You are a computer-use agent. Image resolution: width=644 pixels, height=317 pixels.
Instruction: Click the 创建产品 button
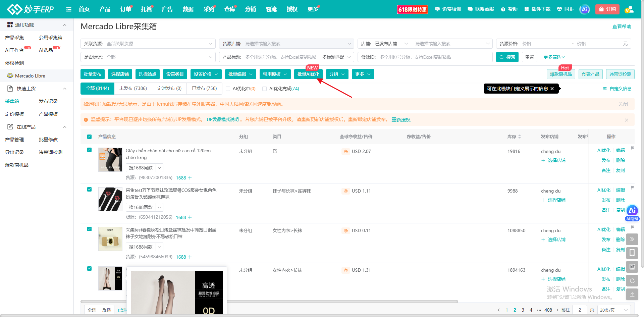pyautogui.click(x=591, y=74)
